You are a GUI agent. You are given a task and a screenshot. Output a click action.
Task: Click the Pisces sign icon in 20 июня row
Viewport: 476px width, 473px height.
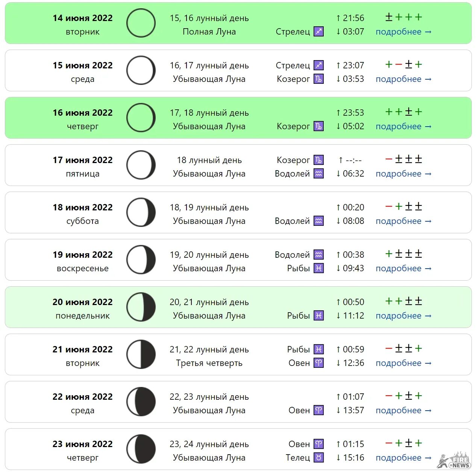[319, 316]
